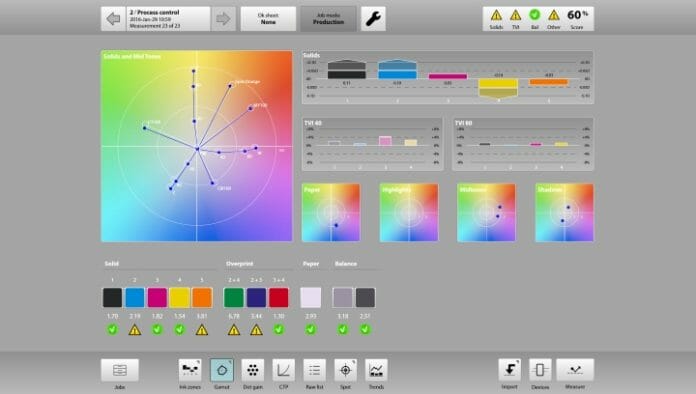This screenshot has width=696, height=394.
Task: Select the Paper white swatch
Action: coord(311,297)
